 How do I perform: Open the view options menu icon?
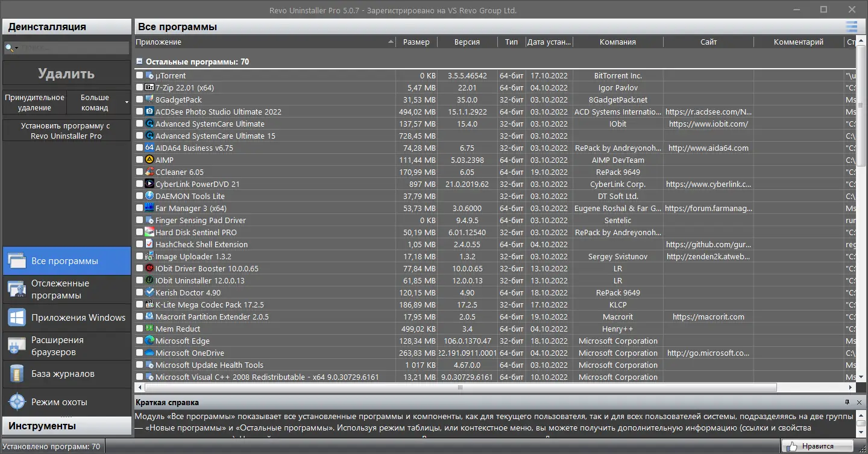click(x=851, y=27)
